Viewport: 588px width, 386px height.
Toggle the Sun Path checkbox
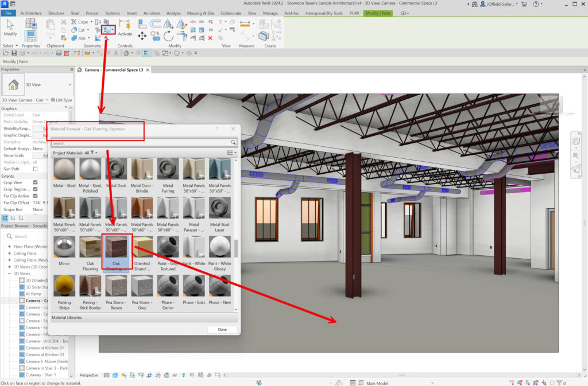tap(35, 169)
